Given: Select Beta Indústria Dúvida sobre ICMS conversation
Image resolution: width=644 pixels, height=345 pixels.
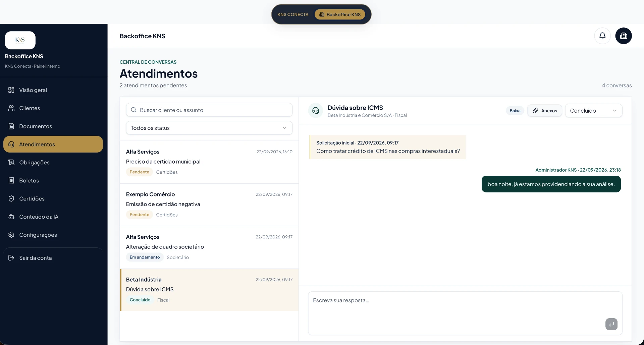Looking at the screenshot, I should 209,290.
